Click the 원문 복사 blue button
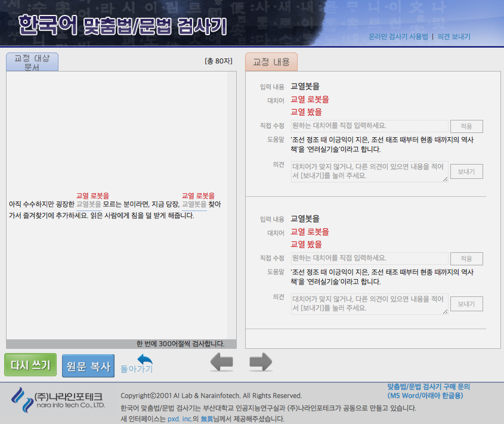Viewport: 504px width, 424px height. [x=88, y=366]
